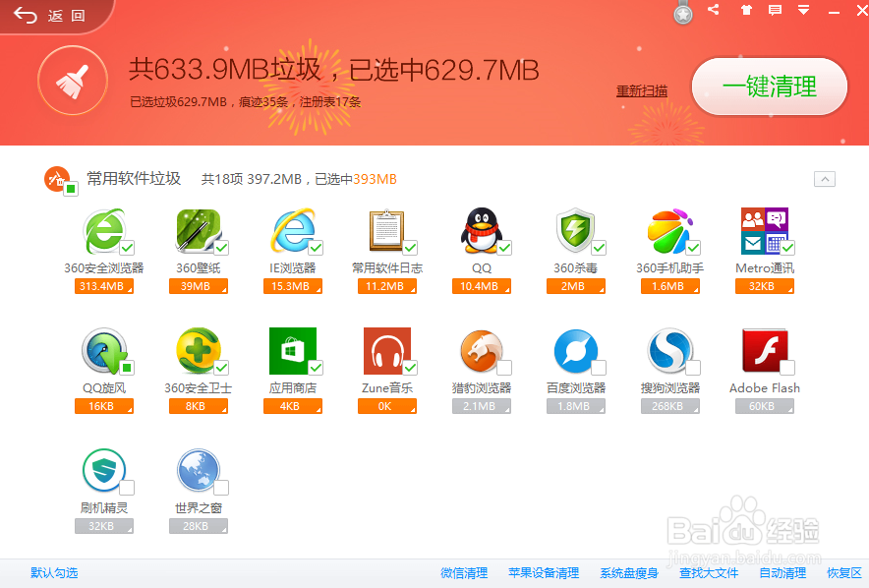
Task: Click the medal badge icon
Action: pos(683,12)
